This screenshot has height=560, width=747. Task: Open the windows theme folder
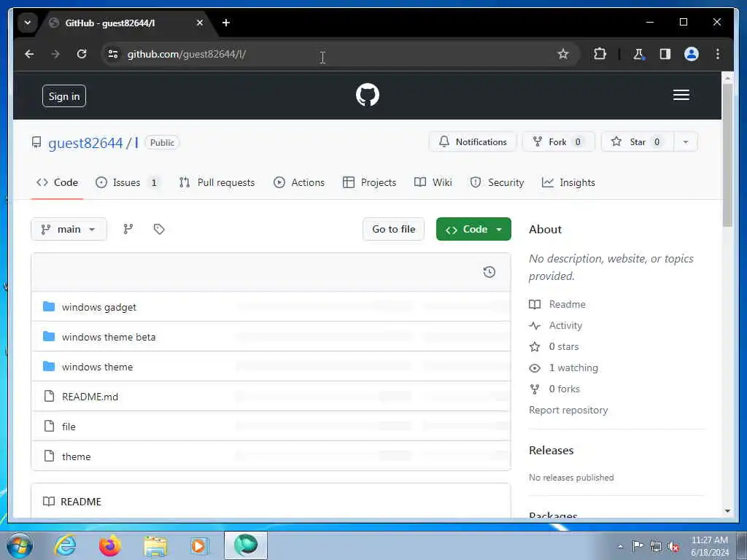click(97, 367)
